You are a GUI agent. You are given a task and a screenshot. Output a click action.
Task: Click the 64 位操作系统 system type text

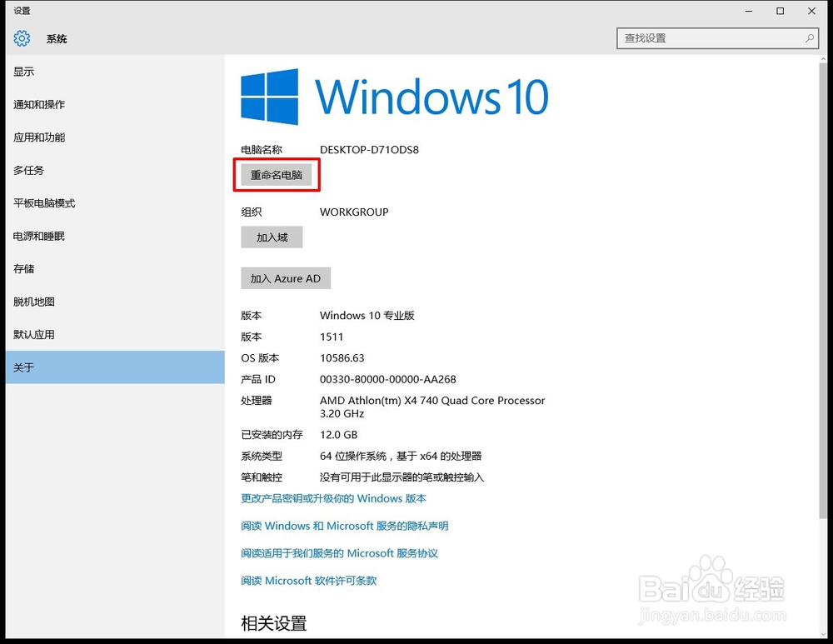click(x=401, y=456)
